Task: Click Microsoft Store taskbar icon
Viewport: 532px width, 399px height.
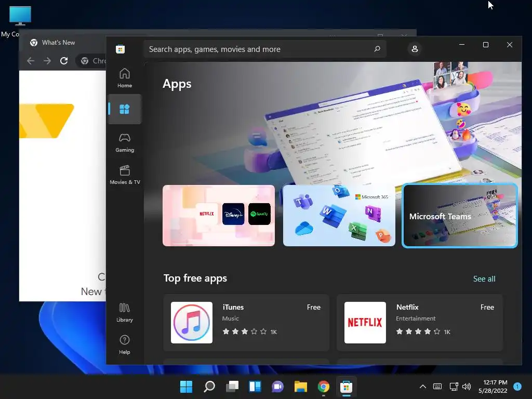Action: click(347, 387)
